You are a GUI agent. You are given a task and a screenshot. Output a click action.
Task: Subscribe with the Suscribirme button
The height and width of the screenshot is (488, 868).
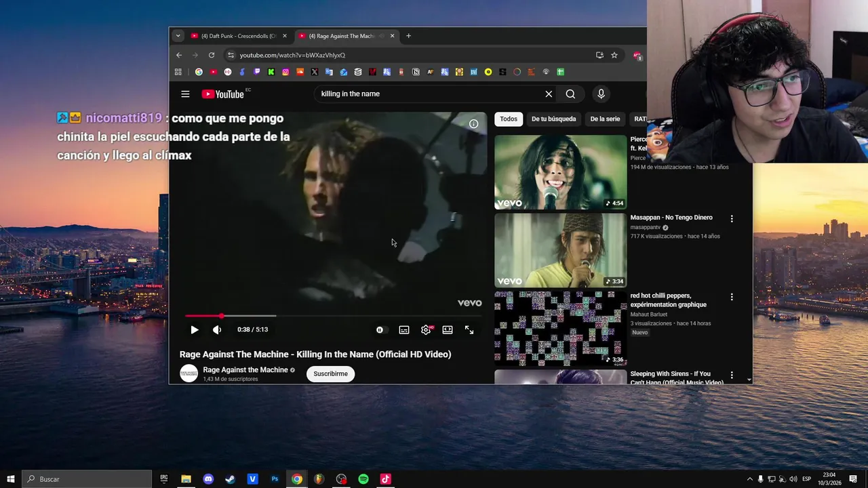pos(330,373)
